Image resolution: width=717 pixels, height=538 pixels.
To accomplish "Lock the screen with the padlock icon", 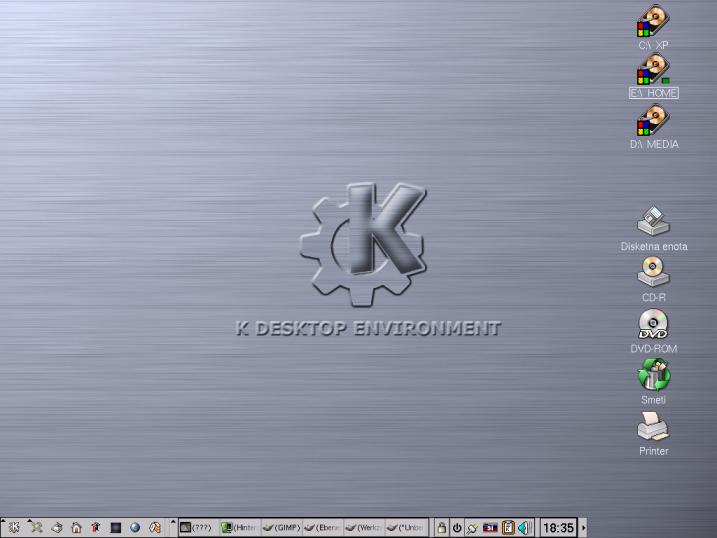I will (441, 528).
